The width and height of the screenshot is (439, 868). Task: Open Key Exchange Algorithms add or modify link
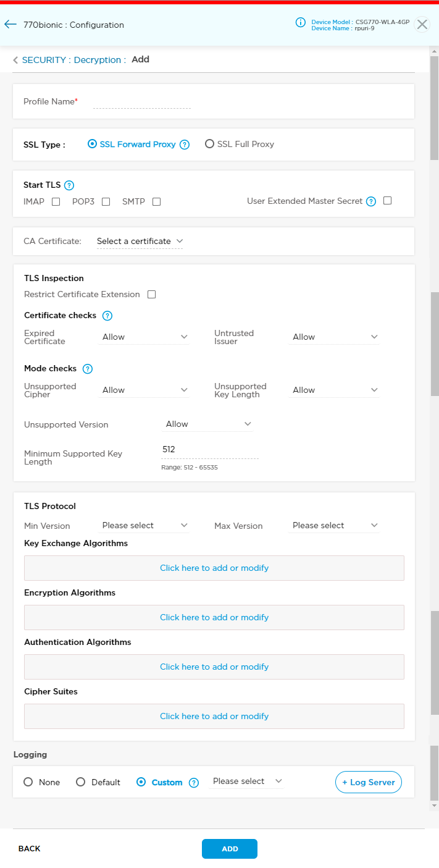tap(214, 568)
